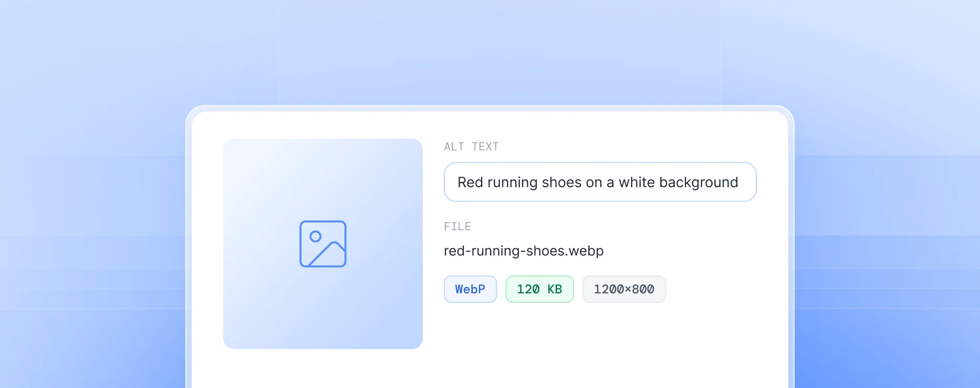Click the FILE label
The image size is (980, 388).
(x=457, y=227)
